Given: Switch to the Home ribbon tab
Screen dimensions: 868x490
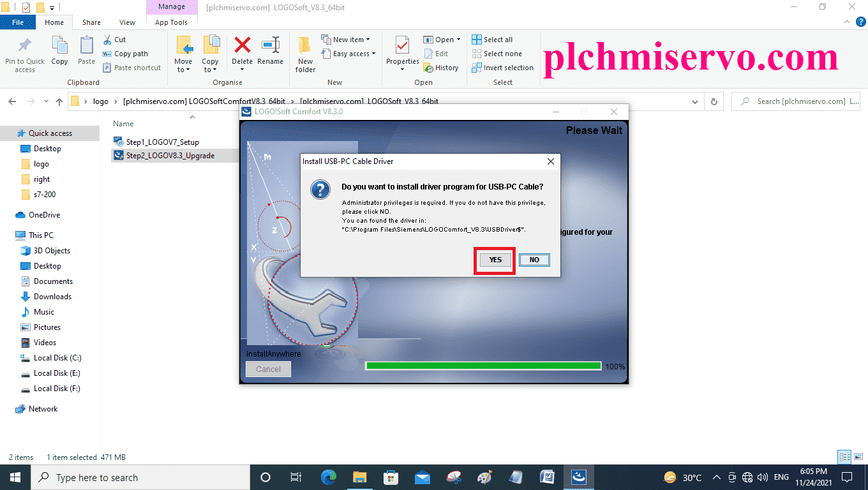Looking at the screenshot, I should click(54, 22).
